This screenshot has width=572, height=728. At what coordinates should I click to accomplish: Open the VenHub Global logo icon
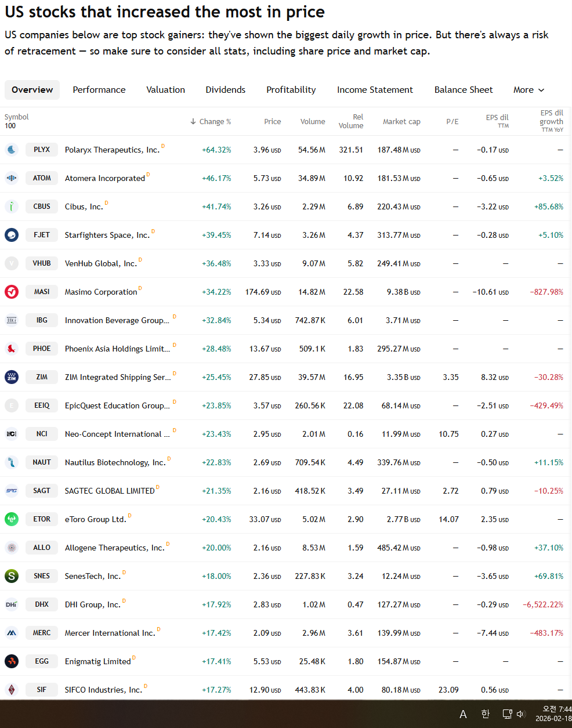pyautogui.click(x=12, y=263)
